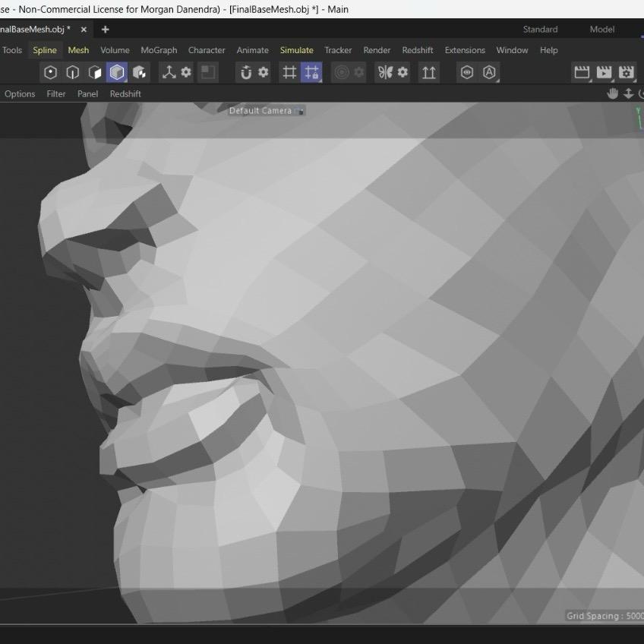The height and width of the screenshot is (644, 644).
Task: Switch to Edges mode
Action: click(x=73, y=73)
